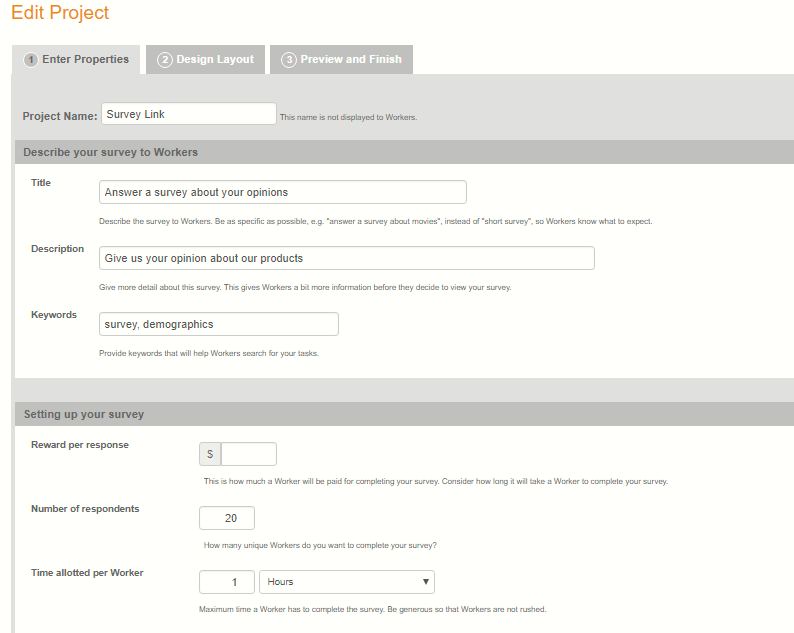
Task: Click the dollar sign prefix of reward field
Action: tap(210, 454)
